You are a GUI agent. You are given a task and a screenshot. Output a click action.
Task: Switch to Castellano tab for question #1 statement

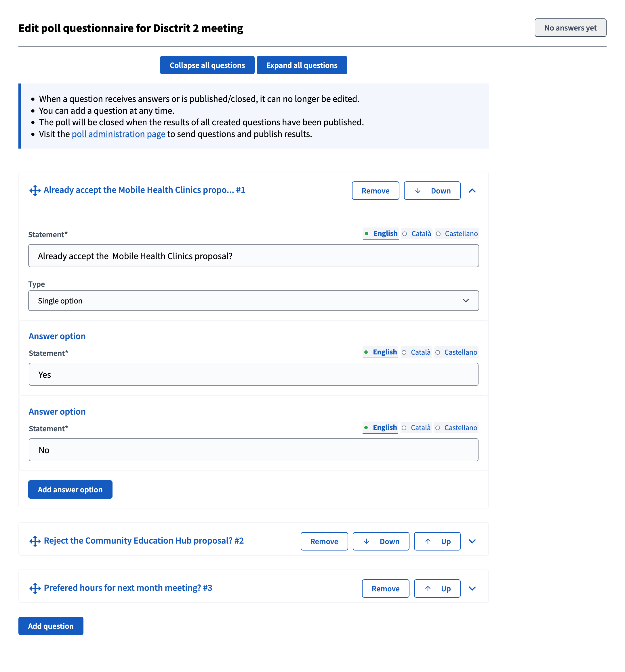(461, 233)
